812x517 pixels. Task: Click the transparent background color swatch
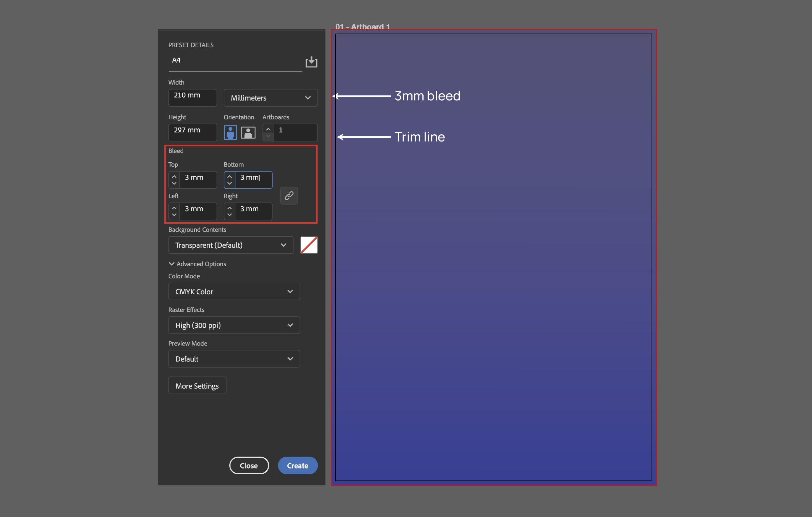[x=308, y=245]
